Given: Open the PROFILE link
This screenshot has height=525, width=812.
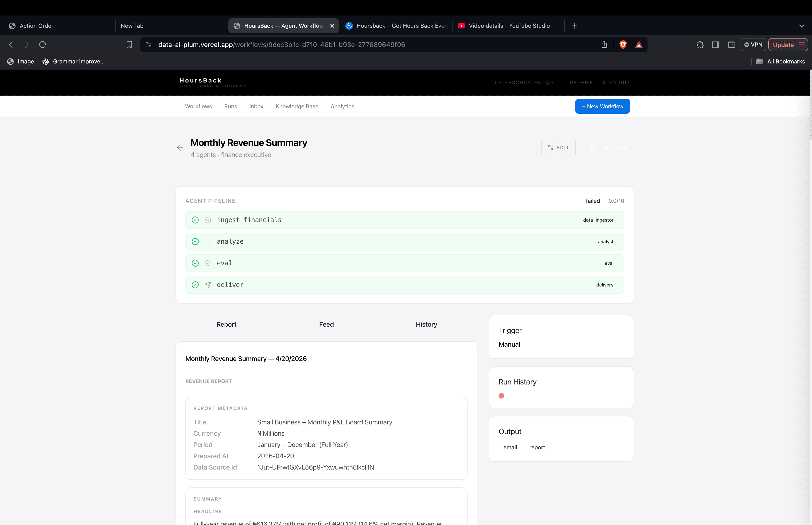Looking at the screenshot, I should 581,82.
